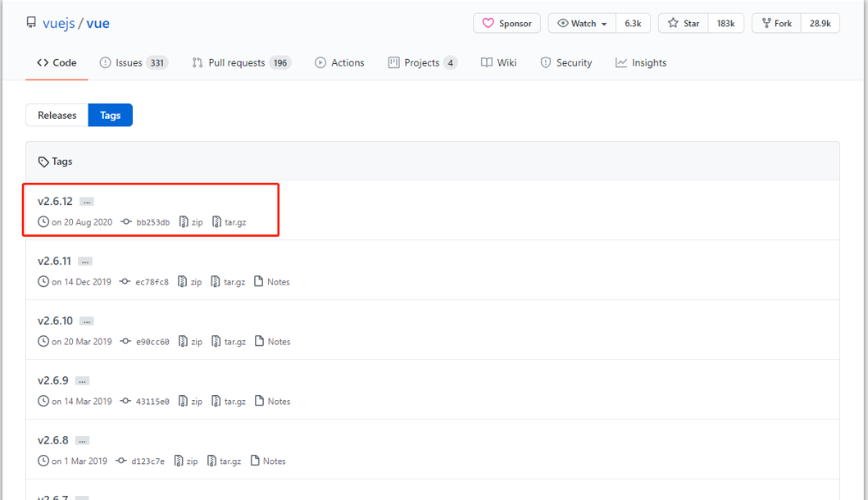View the 6.3k watchers count
This screenshot has height=500, width=868.
633,23
